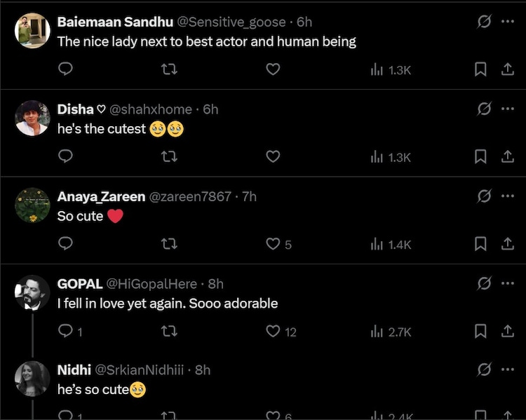Bookmark GOPAL's "Sooo adorable" tweet

click(480, 331)
